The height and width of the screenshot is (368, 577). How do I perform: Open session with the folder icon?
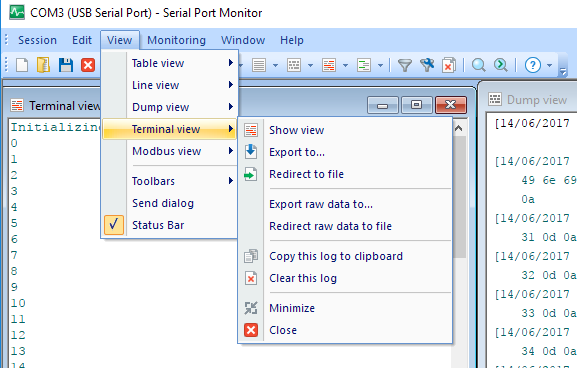click(x=43, y=65)
